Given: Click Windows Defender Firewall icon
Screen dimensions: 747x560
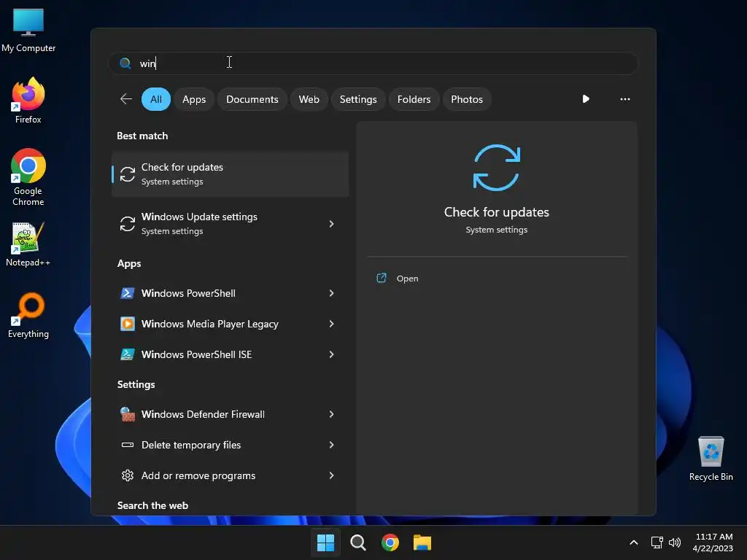Looking at the screenshot, I should coord(127,414).
